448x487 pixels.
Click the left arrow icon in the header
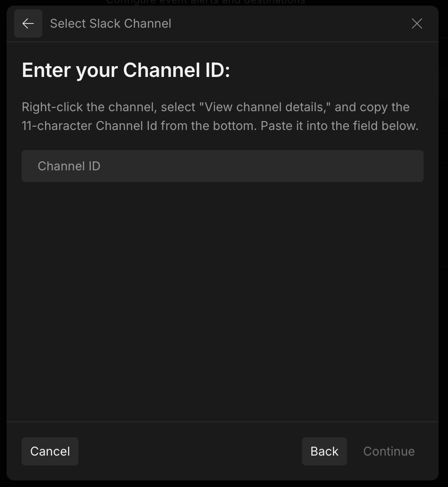(28, 23)
